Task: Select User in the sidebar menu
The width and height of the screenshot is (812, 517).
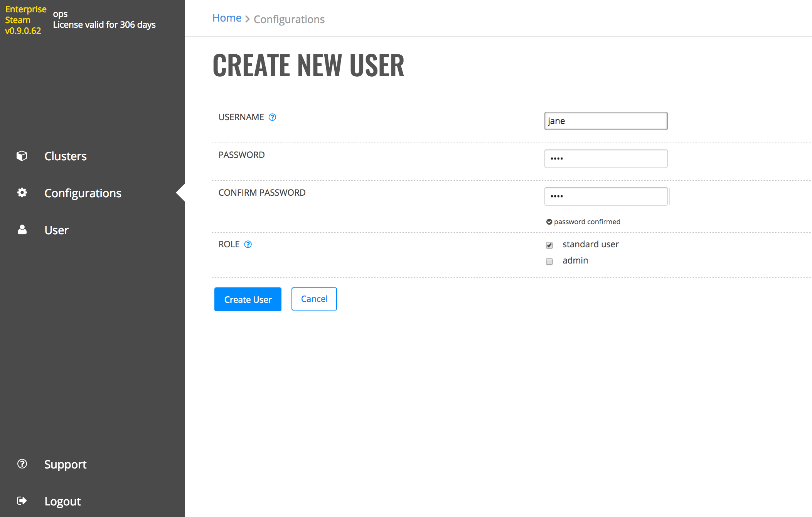Action: click(56, 230)
